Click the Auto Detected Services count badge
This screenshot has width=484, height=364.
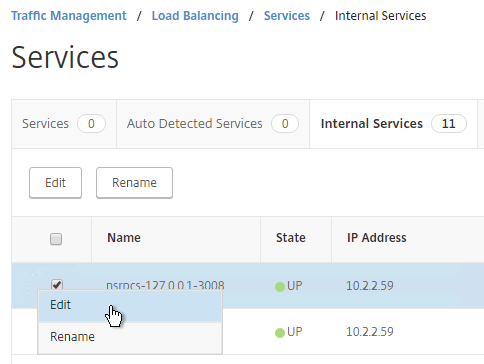(285, 124)
